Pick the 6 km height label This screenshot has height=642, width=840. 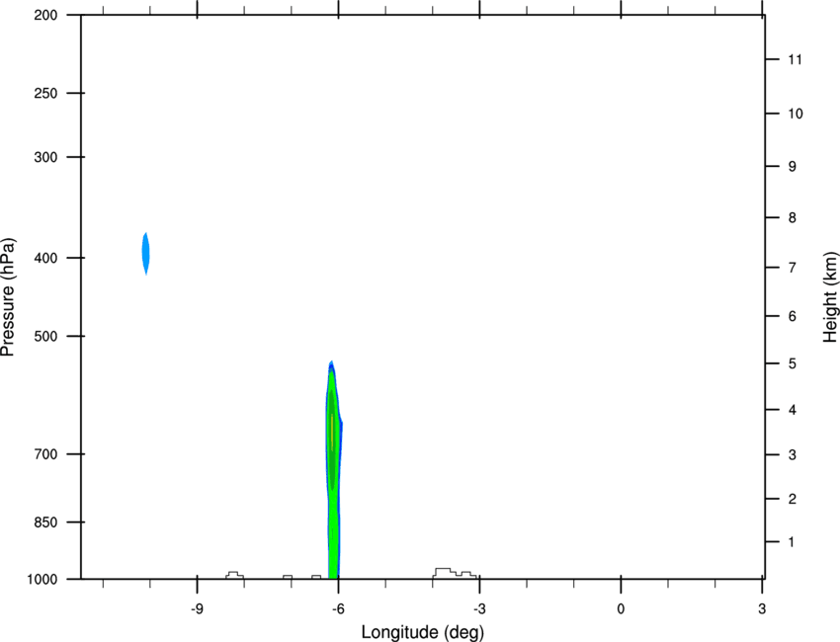pos(792,316)
